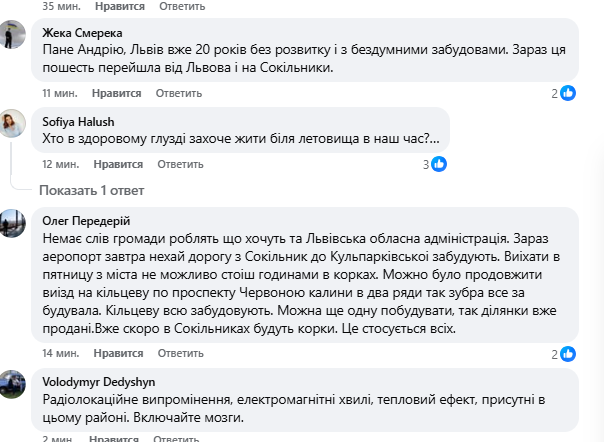
Task: Click Жека Смерека's profile avatar
Action: pos(13,36)
